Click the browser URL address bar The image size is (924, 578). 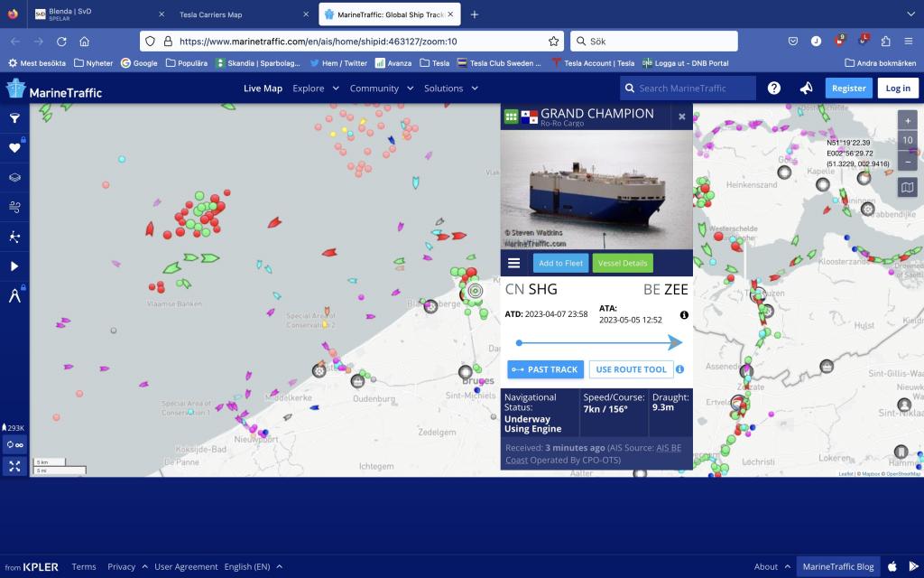[x=353, y=42]
